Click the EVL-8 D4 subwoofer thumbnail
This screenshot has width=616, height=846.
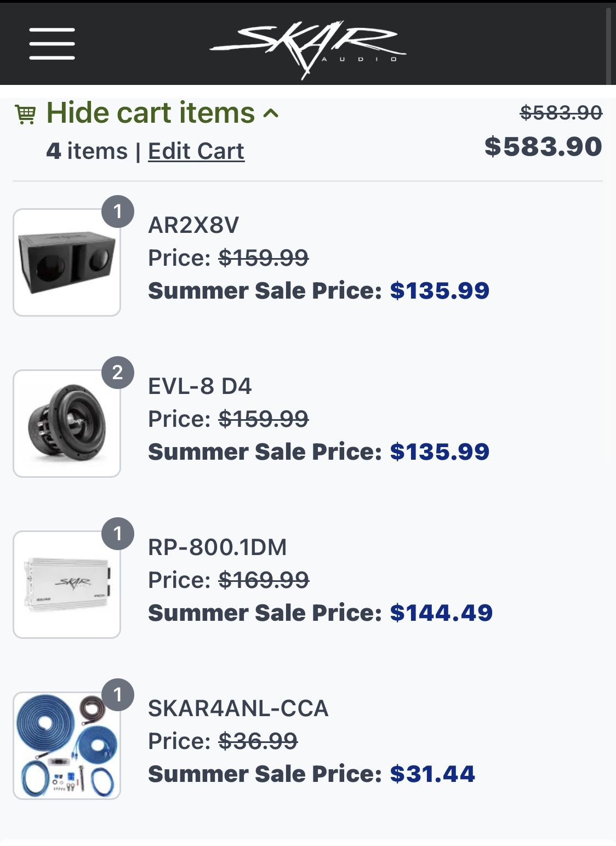point(66,424)
